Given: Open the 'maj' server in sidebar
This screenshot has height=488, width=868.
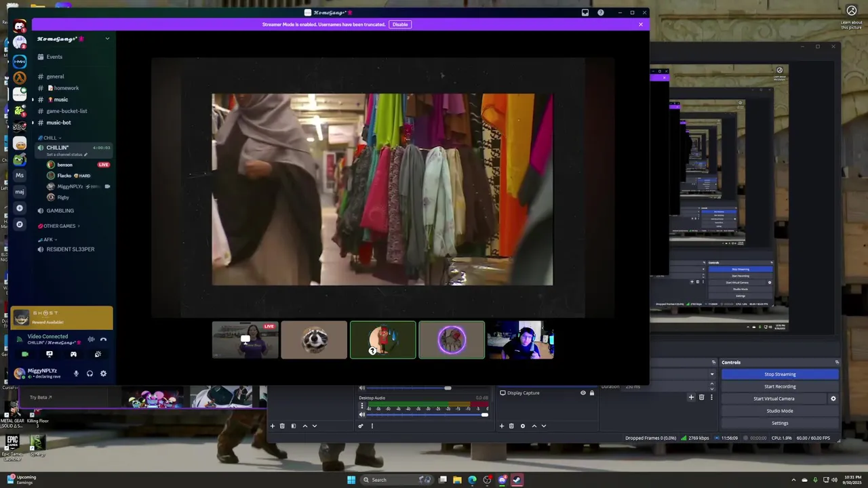Looking at the screenshot, I should (20, 192).
